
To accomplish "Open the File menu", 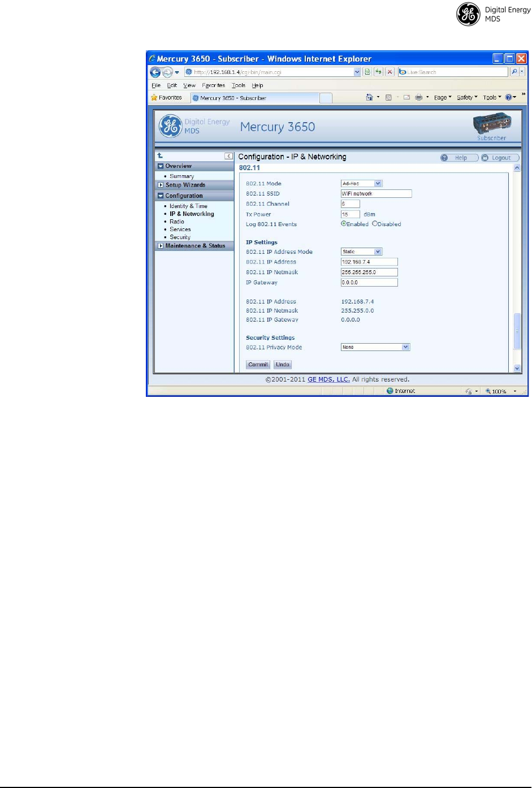I will (x=156, y=85).
